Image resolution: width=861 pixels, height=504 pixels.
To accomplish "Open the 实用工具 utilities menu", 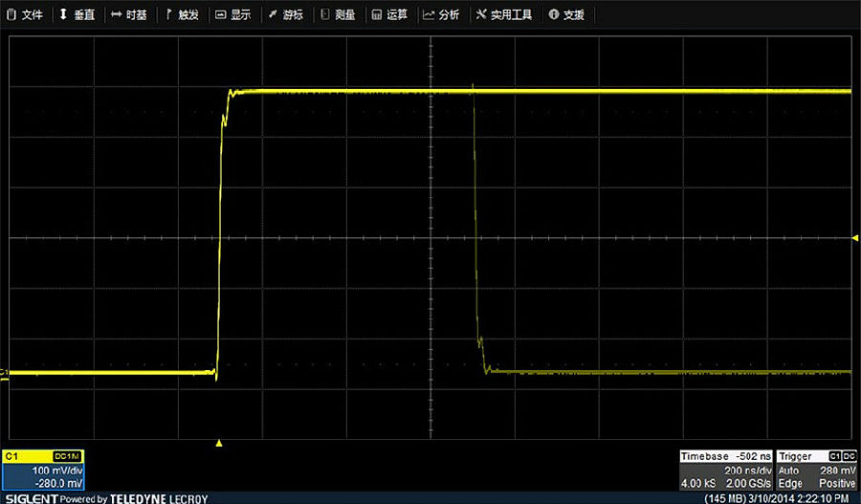I will coord(502,15).
